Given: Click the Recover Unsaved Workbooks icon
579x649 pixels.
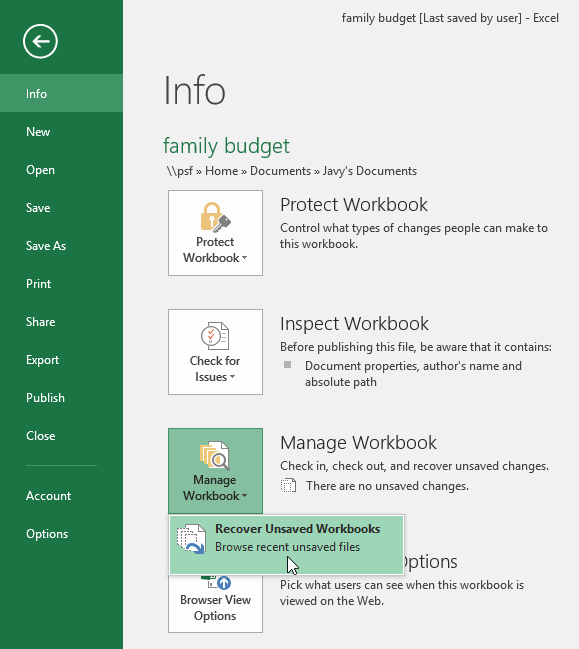Looking at the screenshot, I should [x=191, y=539].
